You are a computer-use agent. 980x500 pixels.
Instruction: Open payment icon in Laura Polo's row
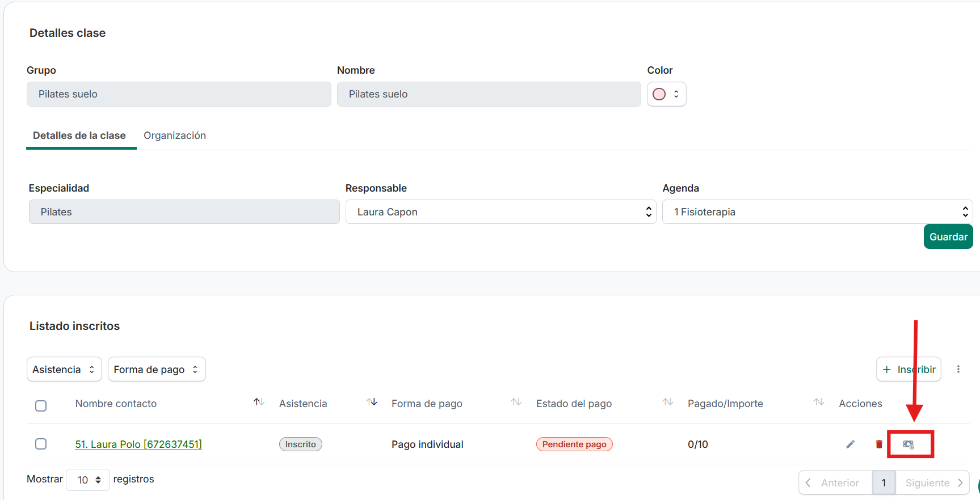909,445
